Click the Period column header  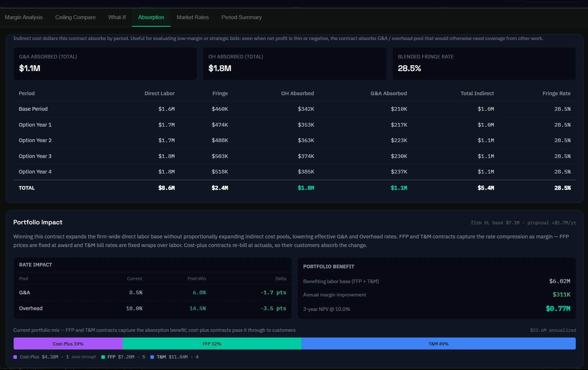pos(27,93)
